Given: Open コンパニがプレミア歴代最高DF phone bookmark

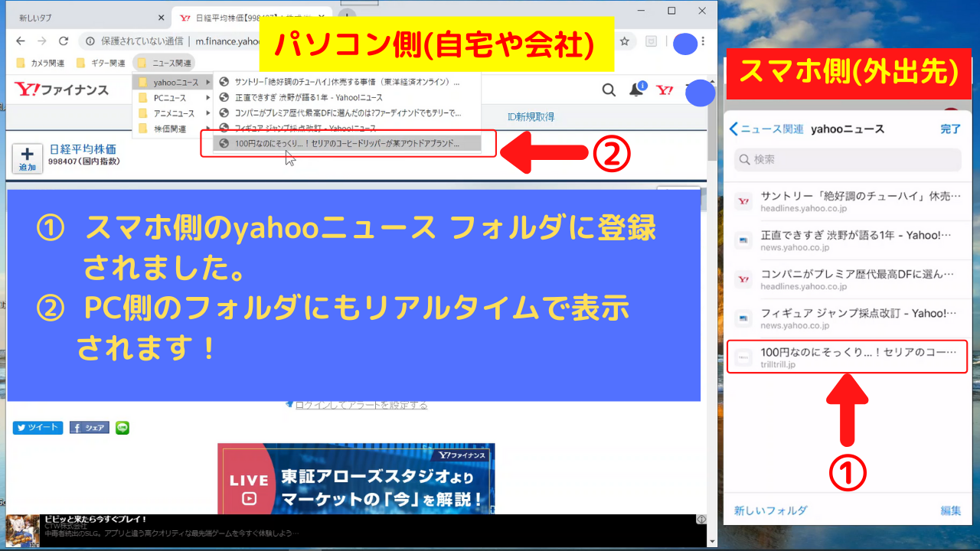Looking at the screenshot, I should click(848, 279).
